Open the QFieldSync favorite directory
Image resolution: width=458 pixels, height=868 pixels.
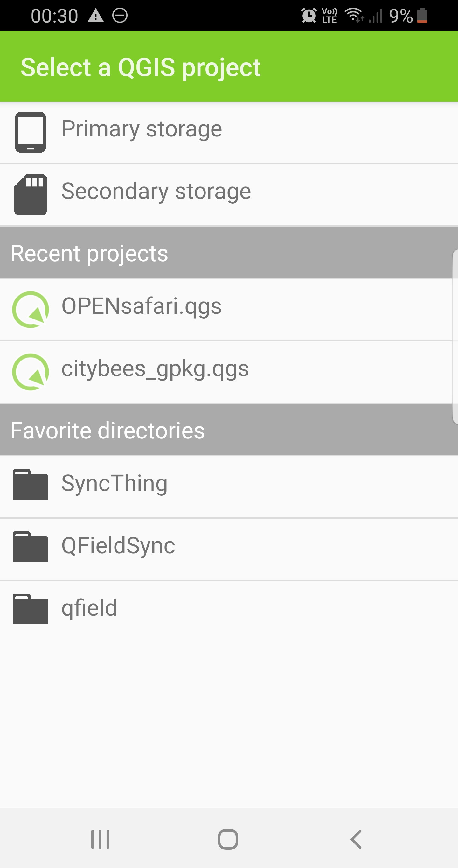pos(118,546)
